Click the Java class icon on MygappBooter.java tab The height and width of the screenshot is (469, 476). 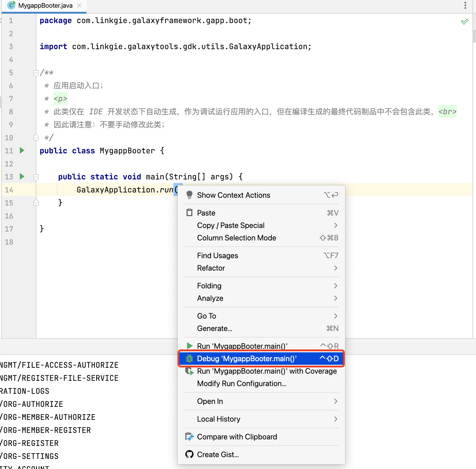(11, 5)
